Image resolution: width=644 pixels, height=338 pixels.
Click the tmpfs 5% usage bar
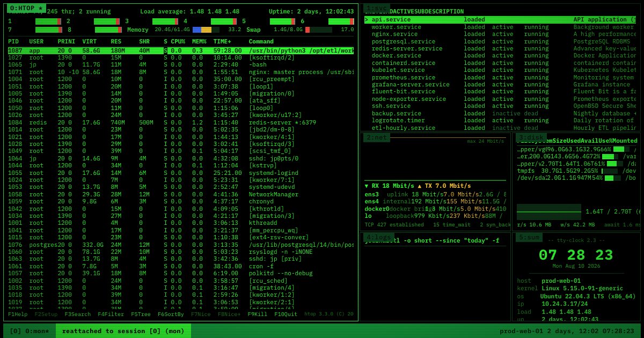(x=610, y=171)
